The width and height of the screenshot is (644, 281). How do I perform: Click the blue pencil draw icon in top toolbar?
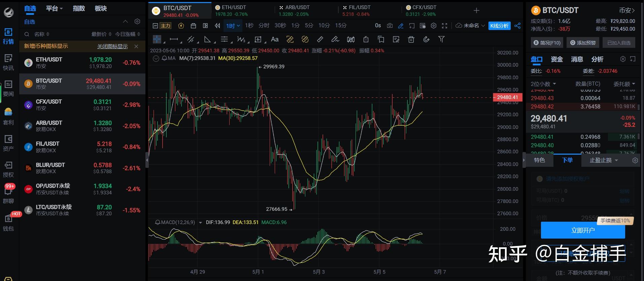[x=401, y=26]
